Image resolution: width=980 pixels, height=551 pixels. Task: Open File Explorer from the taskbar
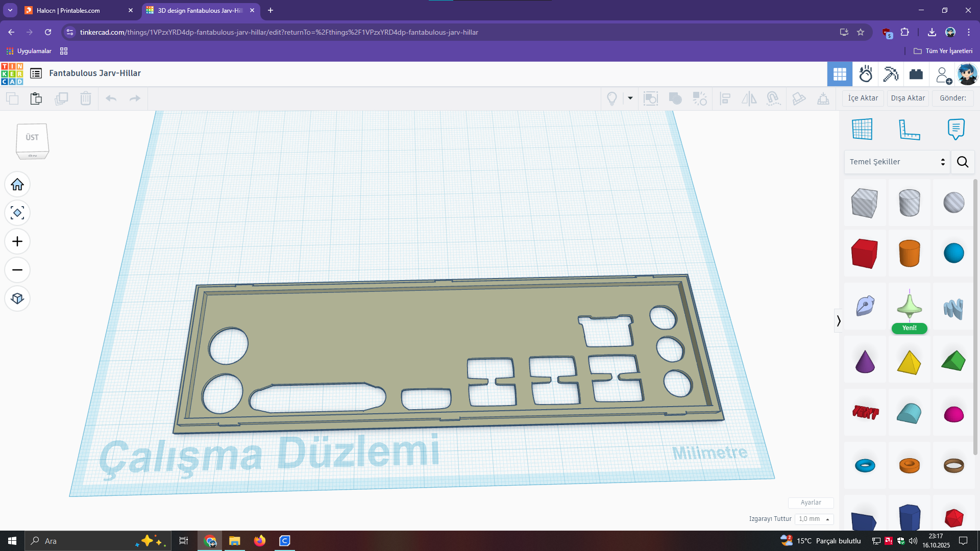point(235,541)
